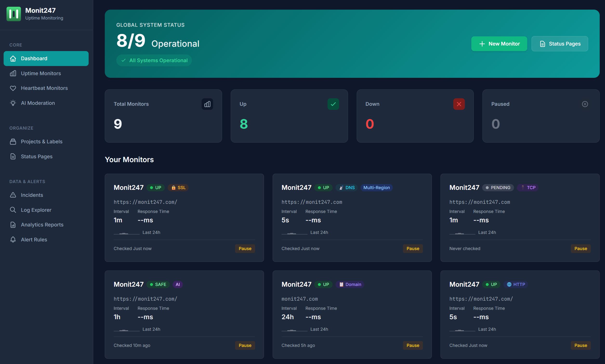Open Analytics Reports chart icon

point(13,225)
